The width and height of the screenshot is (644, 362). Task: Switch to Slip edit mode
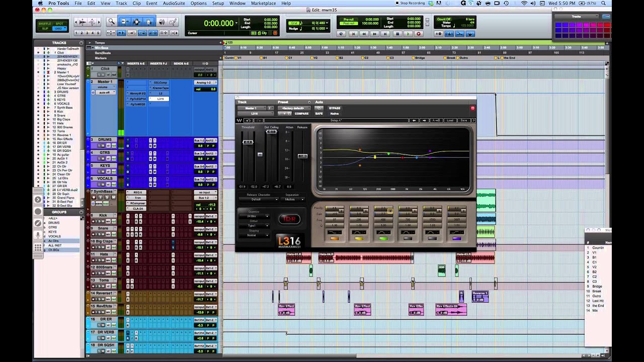[45, 28]
